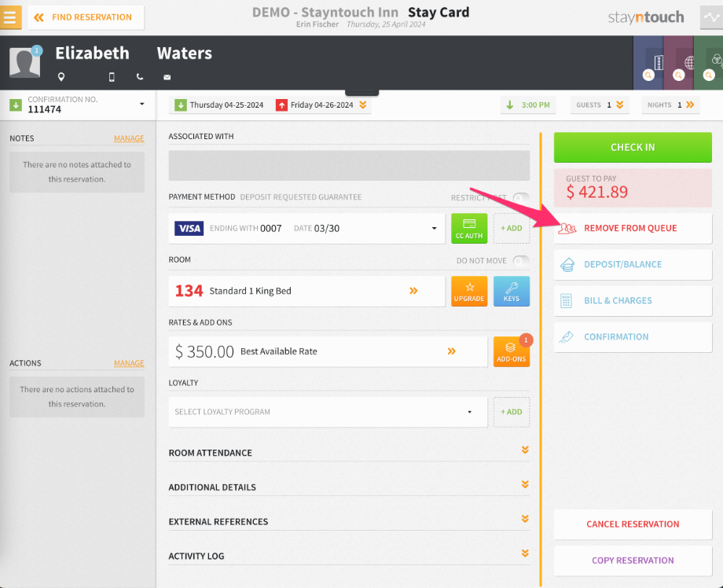
Task: Click the CC Auth button
Action: click(x=469, y=228)
